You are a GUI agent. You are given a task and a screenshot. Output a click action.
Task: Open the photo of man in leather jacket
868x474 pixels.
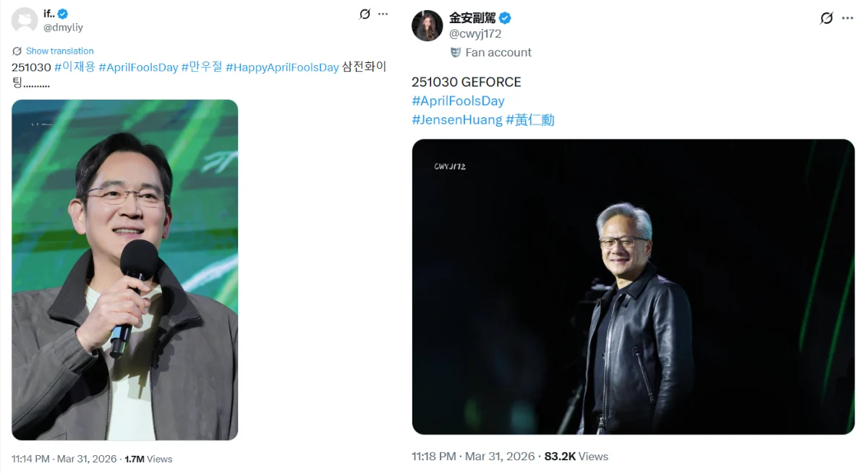[x=633, y=287]
